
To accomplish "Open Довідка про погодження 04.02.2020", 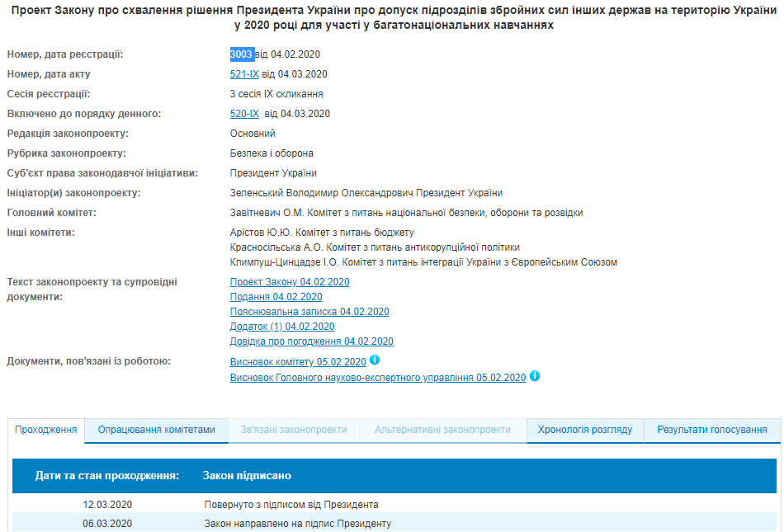I will (310, 341).
